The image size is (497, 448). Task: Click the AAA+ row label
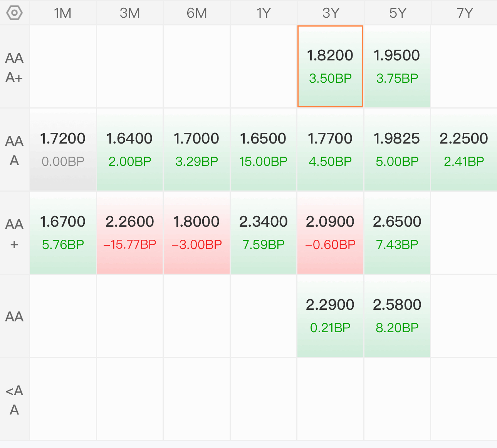click(15, 67)
